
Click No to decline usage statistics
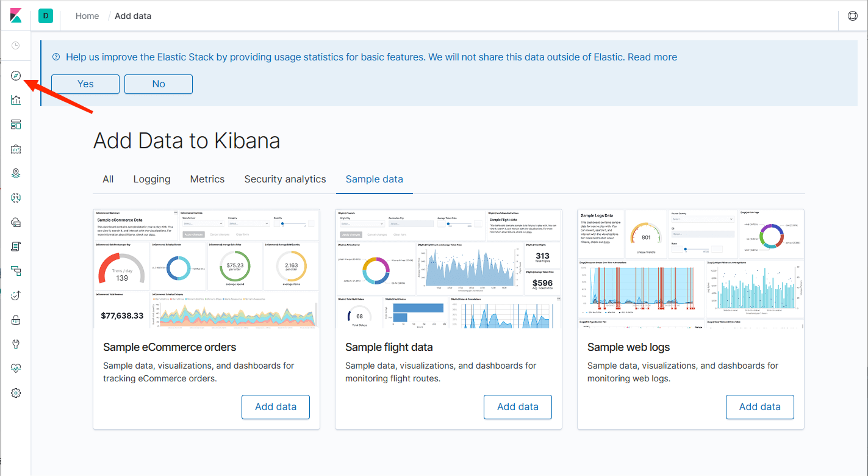[x=159, y=84]
